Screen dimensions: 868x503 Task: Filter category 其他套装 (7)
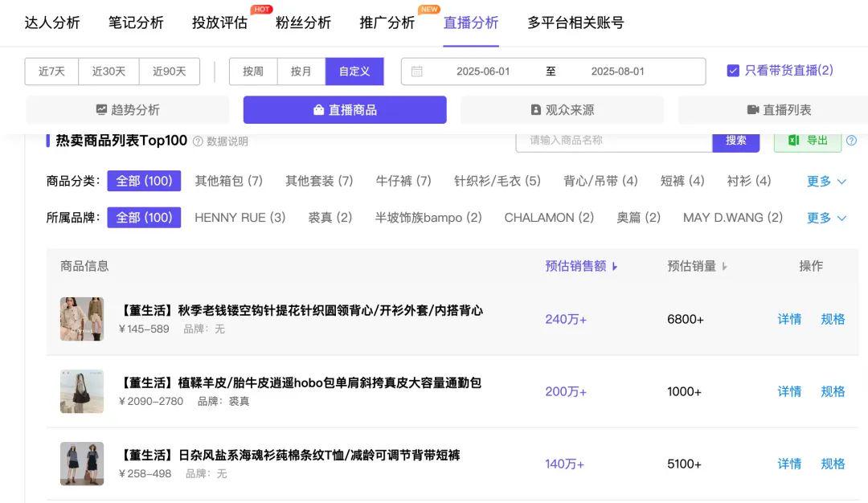[319, 181]
